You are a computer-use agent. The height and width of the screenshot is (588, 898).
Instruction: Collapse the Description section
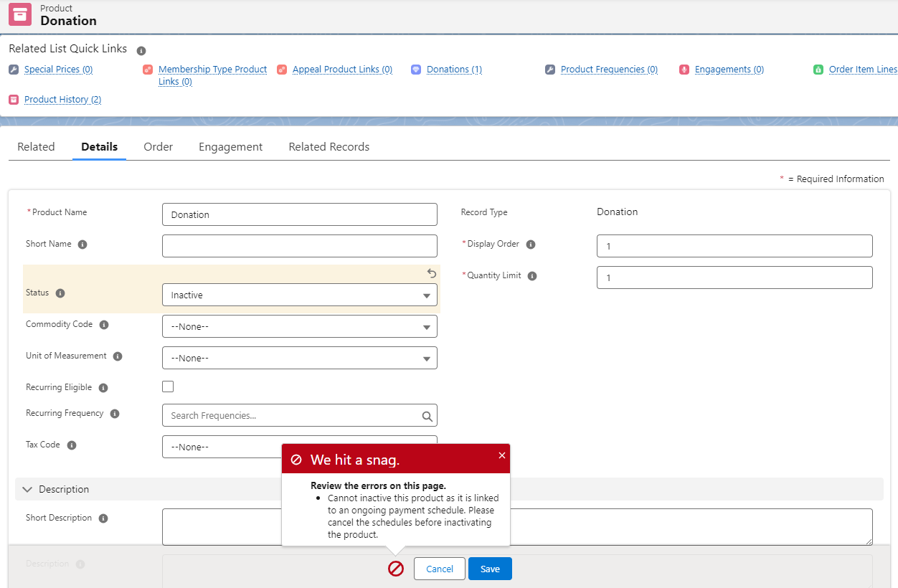28,489
